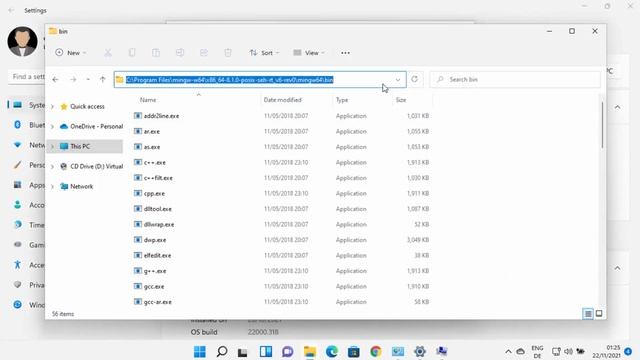Click the Delete trash icon in toolbar
Image resolution: width=640 pixels, height=360 pixels.
[x=228, y=53]
